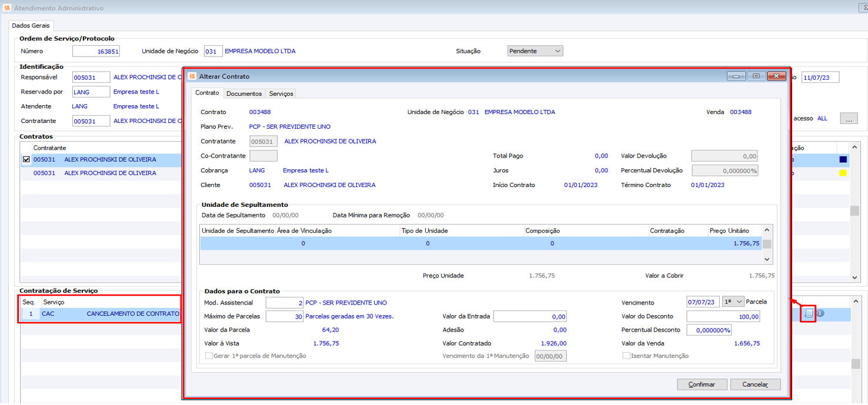The width and height of the screenshot is (868, 405).
Task: Click the Valor do Desconto input field
Action: pyautogui.click(x=723, y=316)
